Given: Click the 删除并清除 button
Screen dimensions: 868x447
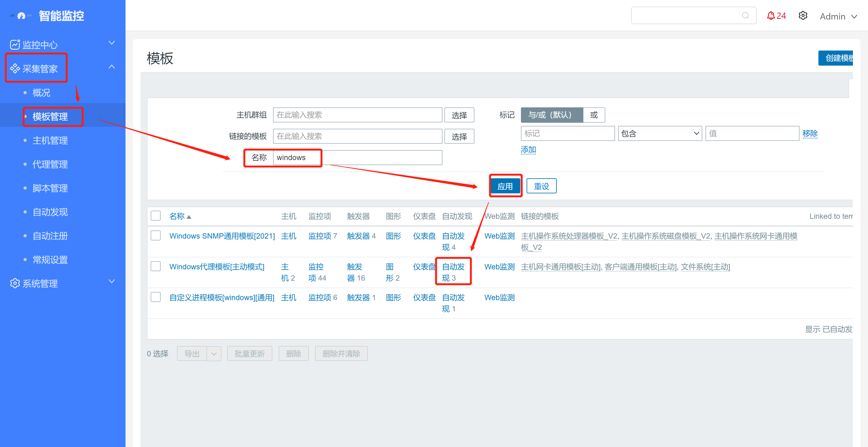Looking at the screenshot, I should coord(341,354).
